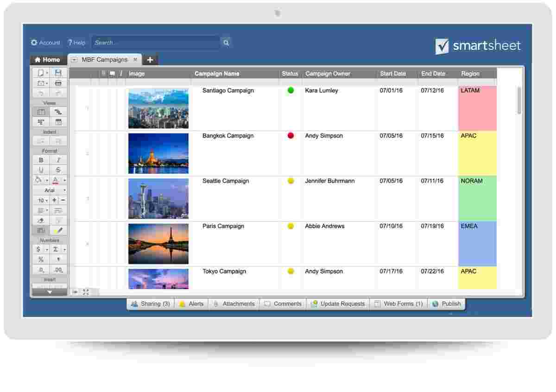Switch to Calendar view
The width and height of the screenshot is (556, 392).
58,122
